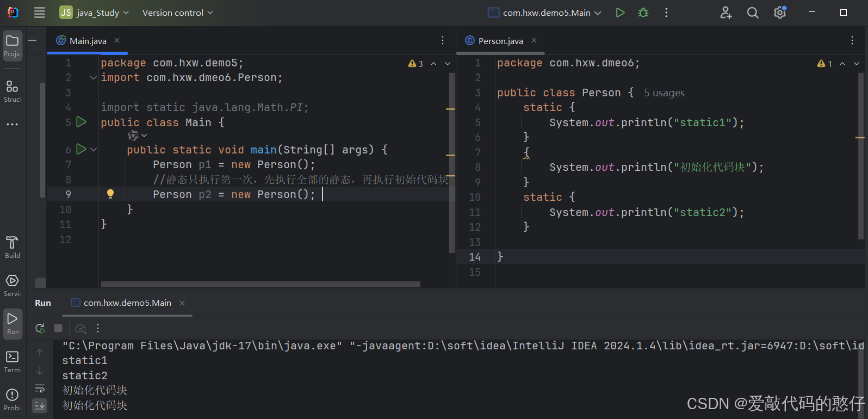Show more tool windows ellipsis

click(13, 124)
